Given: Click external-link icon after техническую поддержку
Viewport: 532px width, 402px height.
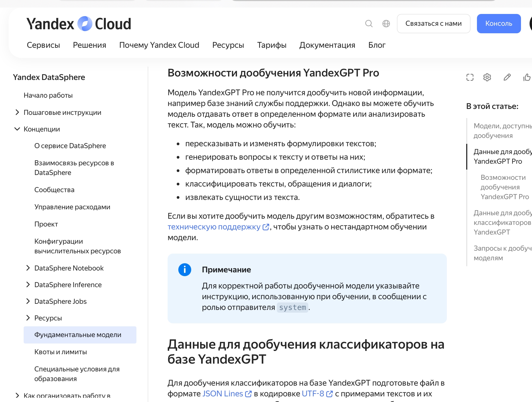Looking at the screenshot, I should coord(266,227).
